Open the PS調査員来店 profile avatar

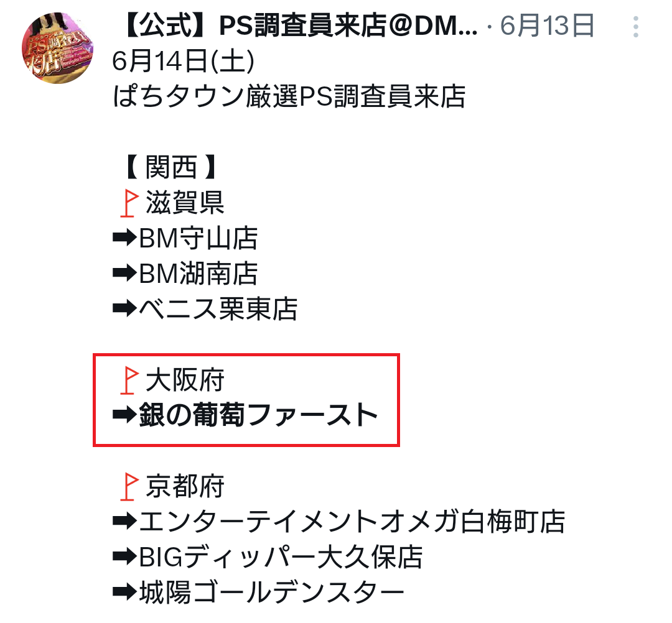(57, 48)
